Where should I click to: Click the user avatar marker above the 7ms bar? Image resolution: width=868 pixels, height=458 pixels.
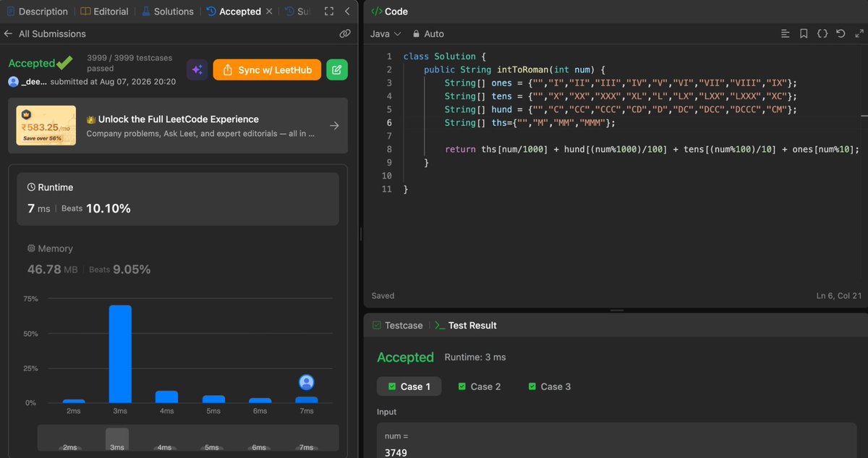pyautogui.click(x=307, y=382)
